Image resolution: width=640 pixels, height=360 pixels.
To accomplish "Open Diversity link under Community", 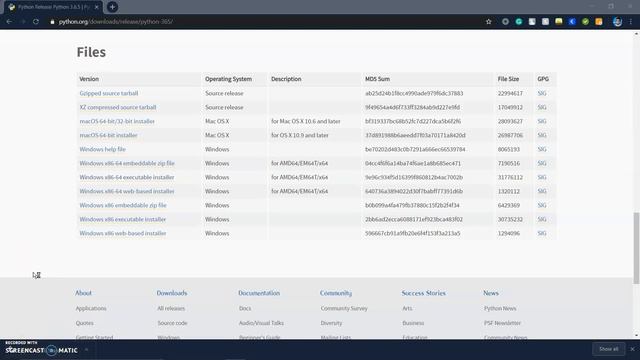I will pos(331,323).
